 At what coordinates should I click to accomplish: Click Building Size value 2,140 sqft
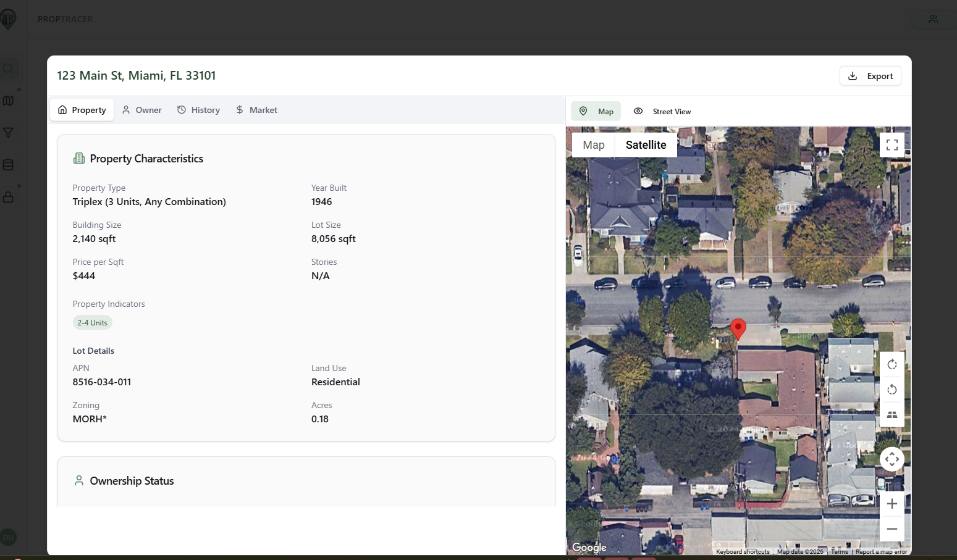tap(94, 239)
